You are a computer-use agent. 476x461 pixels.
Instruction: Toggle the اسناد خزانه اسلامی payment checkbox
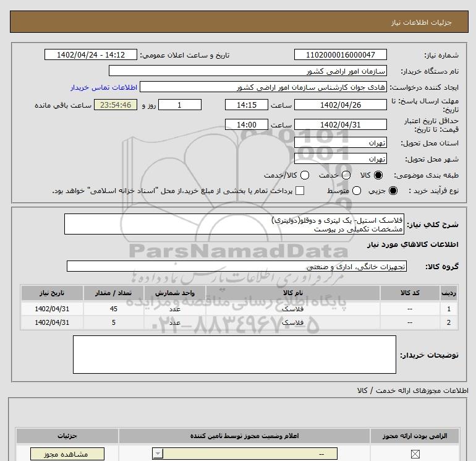(x=300, y=191)
